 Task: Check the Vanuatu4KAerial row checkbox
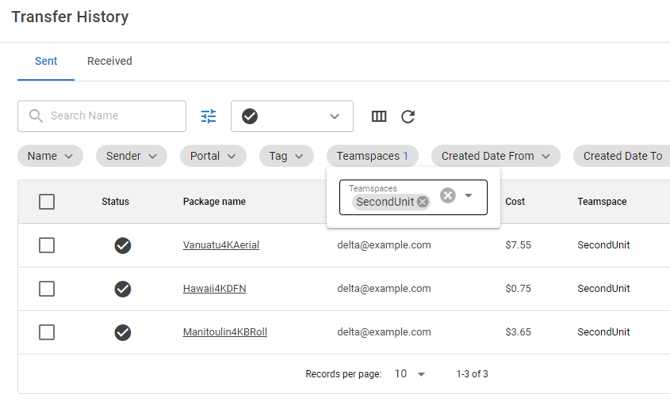point(47,245)
